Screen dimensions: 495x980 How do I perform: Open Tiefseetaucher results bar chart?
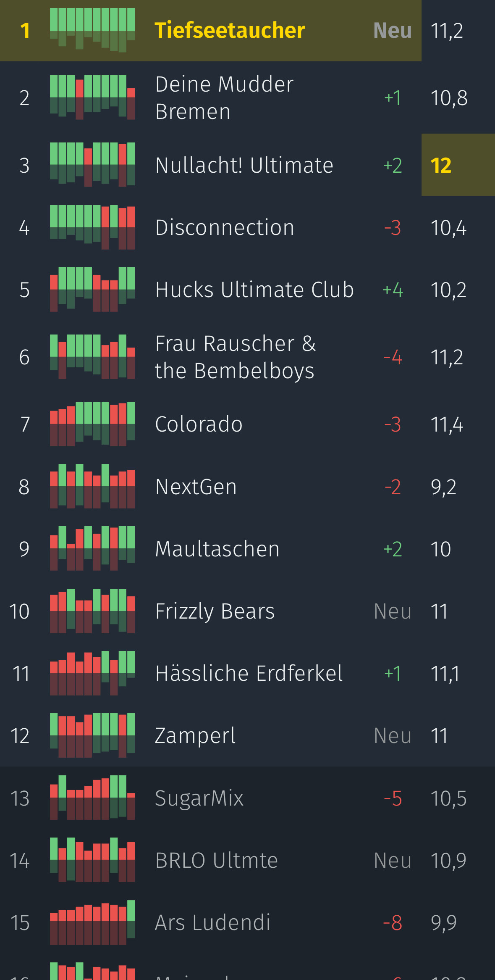pyautogui.click(x=92, y=30)
